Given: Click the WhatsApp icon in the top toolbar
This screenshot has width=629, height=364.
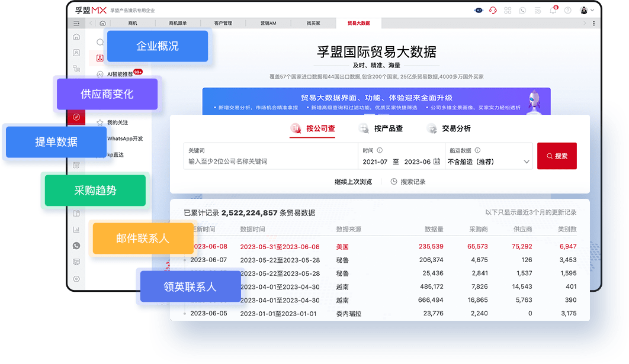Looking at the screenshot, I should pos(522,10).
